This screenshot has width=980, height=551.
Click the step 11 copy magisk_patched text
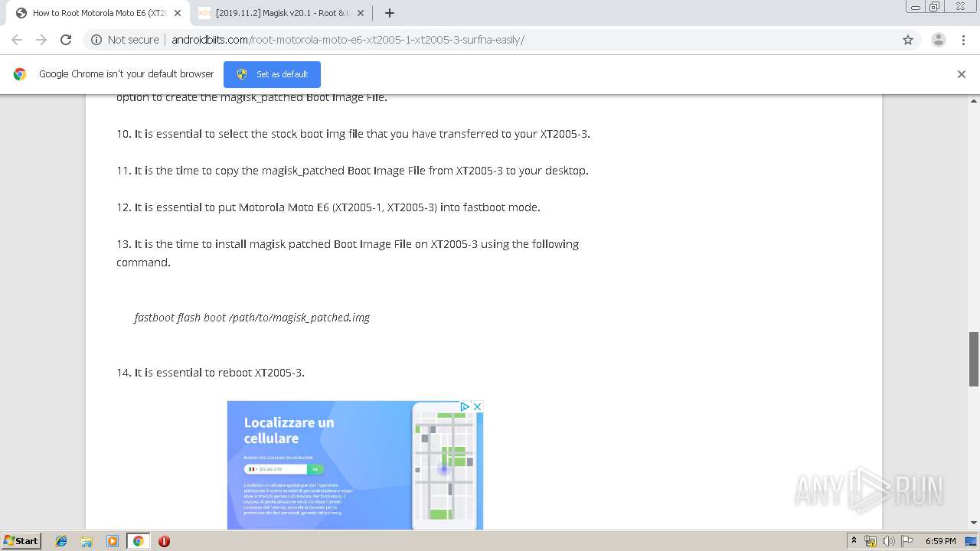click(352, 171)
